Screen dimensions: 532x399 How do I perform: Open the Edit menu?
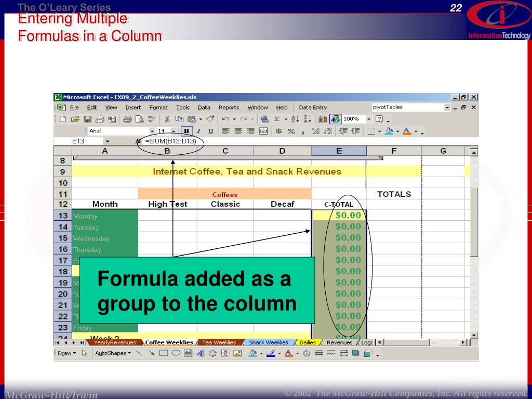pos(91,108)
